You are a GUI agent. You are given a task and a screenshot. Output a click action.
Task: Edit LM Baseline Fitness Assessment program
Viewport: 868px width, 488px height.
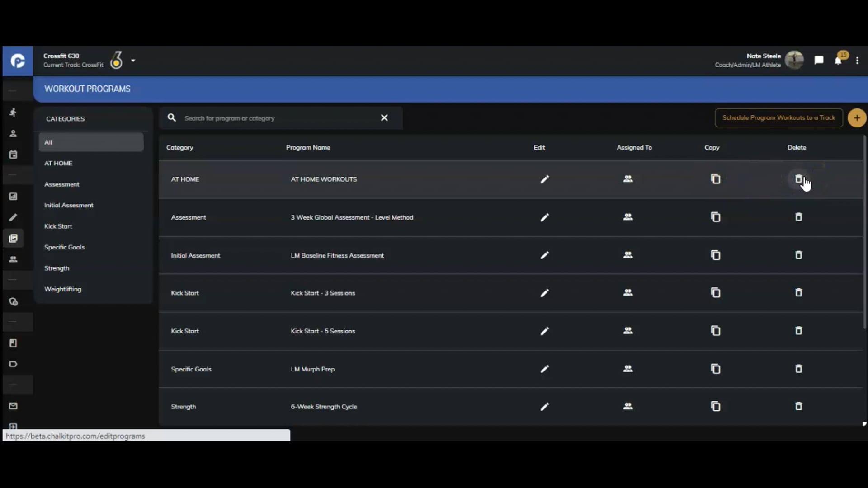pyautogui.click(x=545, y=255)
